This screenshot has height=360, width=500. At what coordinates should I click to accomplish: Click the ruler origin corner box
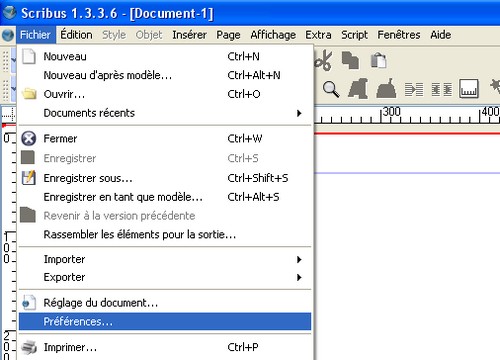coord(8,115)
